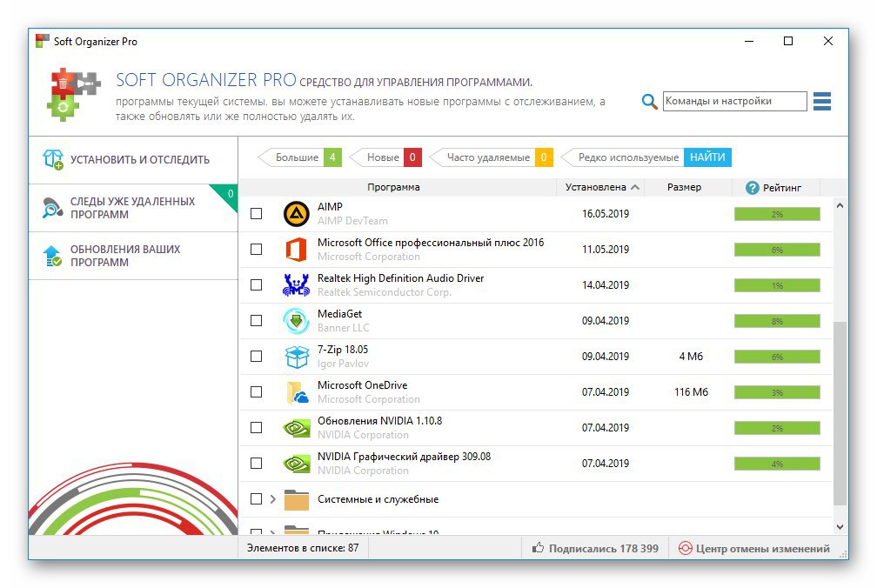The image size is (877, 588).
Task: Click the AIMP program icon
Action: [x=296, y=214]
